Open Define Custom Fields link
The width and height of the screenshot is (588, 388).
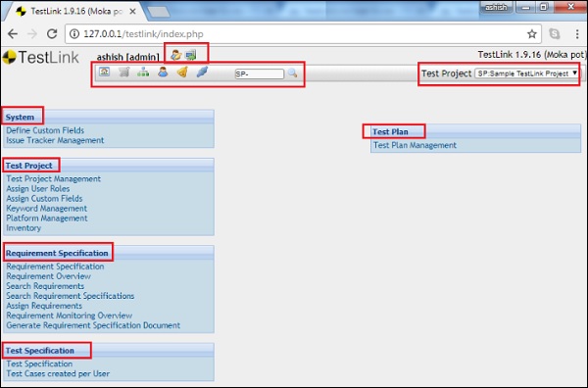tap(45, 130)
